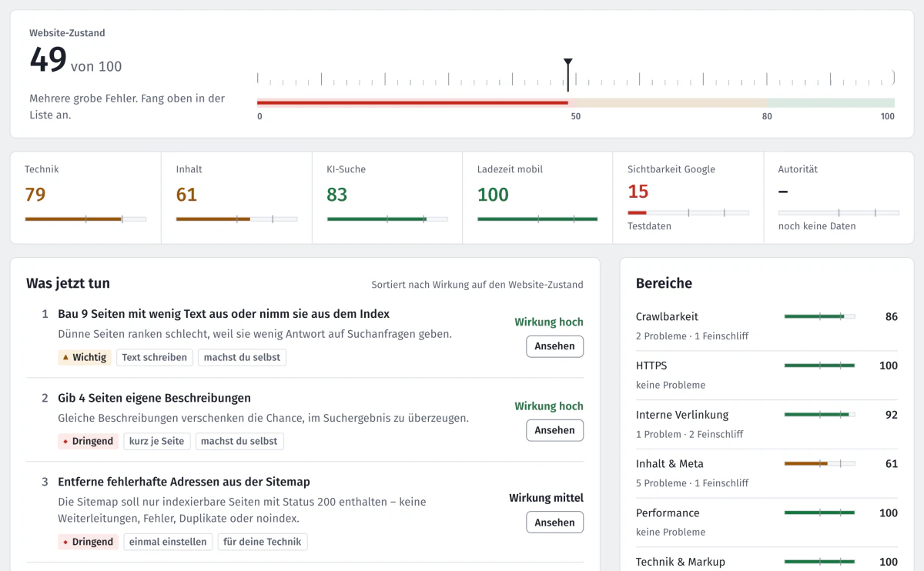
Task: Click the "Bereiche" panel heading
Action: click(x=664, y=283)
